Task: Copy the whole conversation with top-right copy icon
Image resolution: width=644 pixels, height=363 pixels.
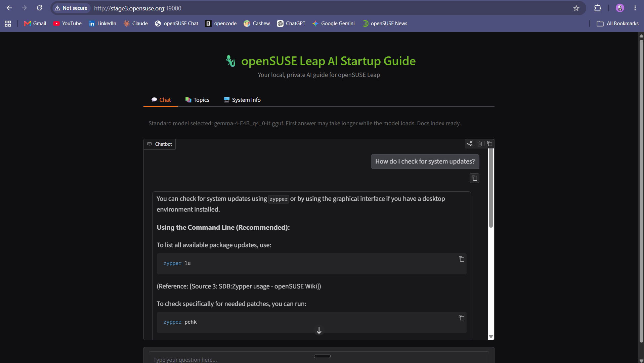Action: coord(490,144)
